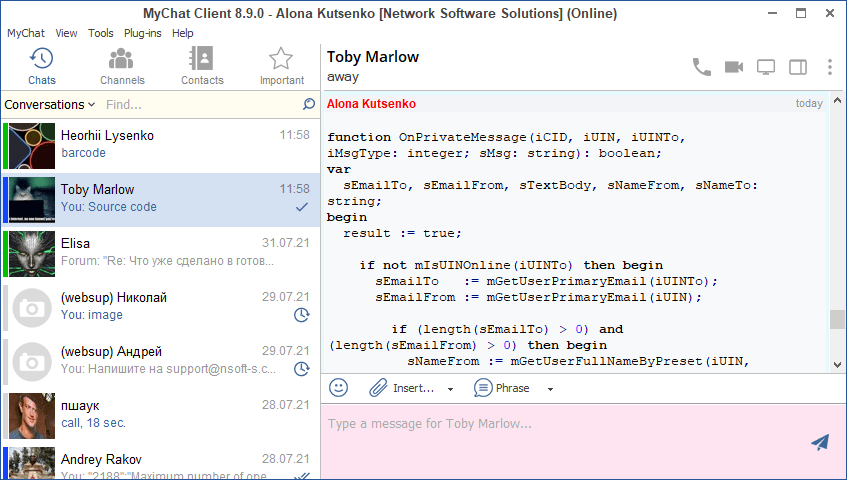
Task: Click the Find... search field
Action: [x=200, y=104]
